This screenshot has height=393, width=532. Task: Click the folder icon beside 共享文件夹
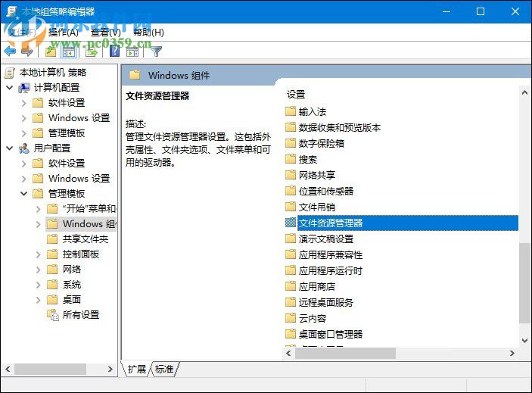point(52,239)
